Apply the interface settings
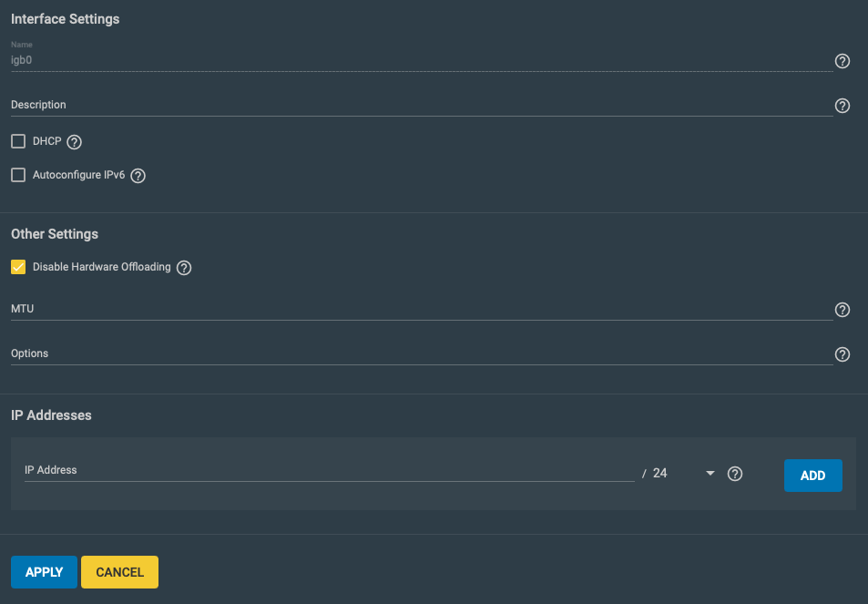Viewport: 868px width, 604px height. tap(45, 572)
